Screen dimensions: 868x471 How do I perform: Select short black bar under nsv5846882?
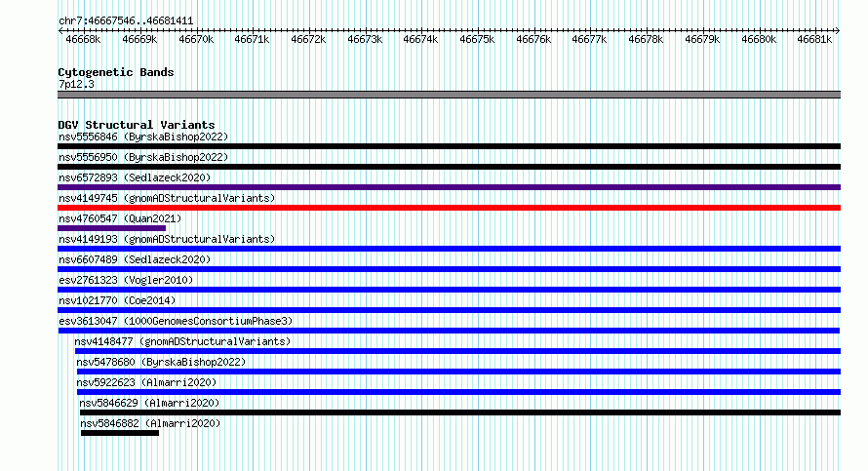(120, 433)
